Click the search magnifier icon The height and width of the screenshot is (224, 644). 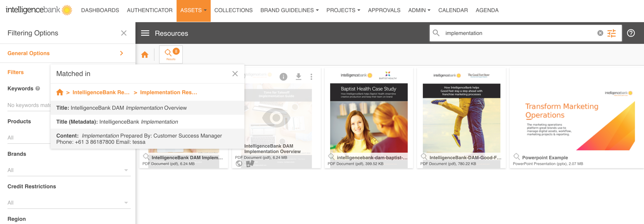(436, 33)
